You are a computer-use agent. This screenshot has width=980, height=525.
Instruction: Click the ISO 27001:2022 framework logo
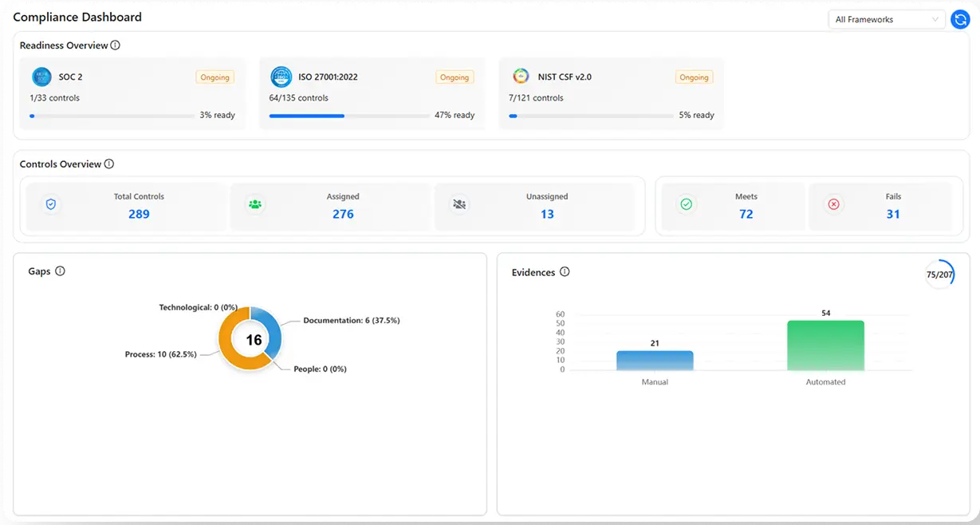click(281, 77)
